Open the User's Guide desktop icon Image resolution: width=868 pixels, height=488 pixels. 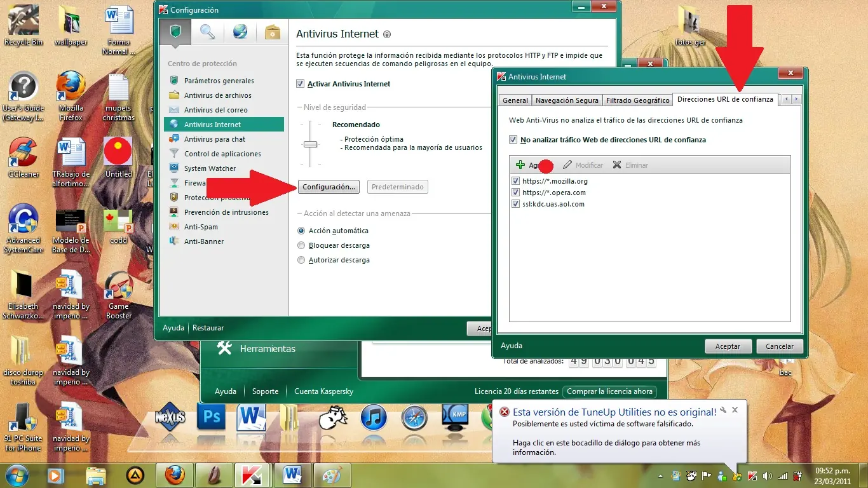tap(24, 96)
